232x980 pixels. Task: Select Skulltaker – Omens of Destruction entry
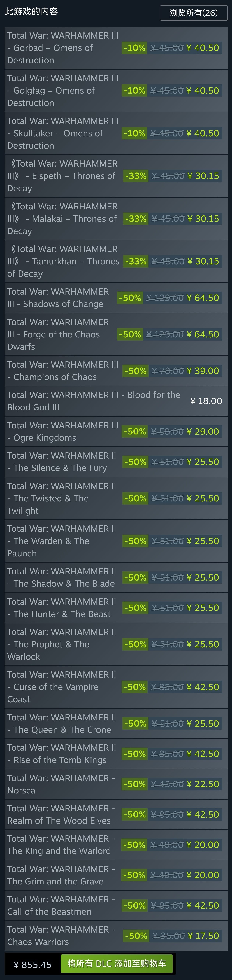63,133
